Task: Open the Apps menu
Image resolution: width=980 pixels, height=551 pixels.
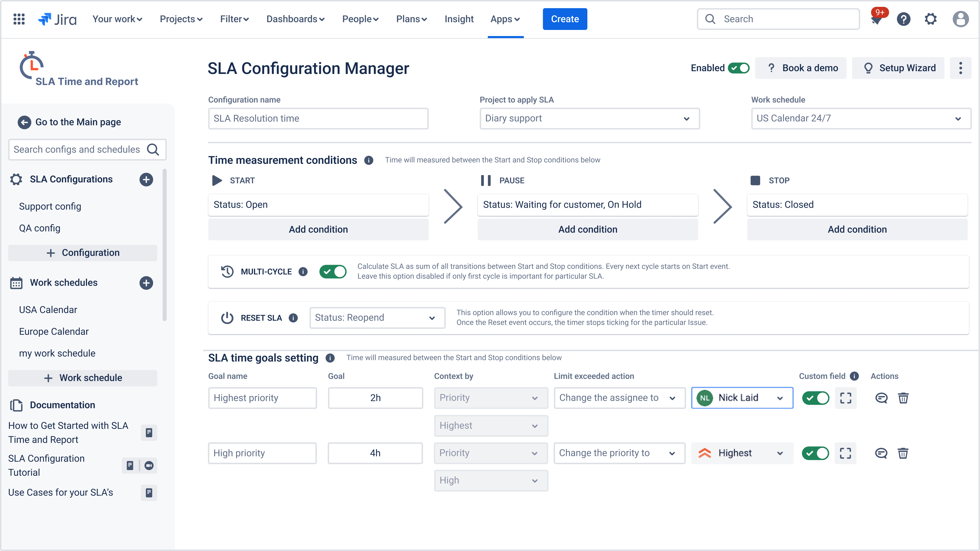Action: (505, 19)
